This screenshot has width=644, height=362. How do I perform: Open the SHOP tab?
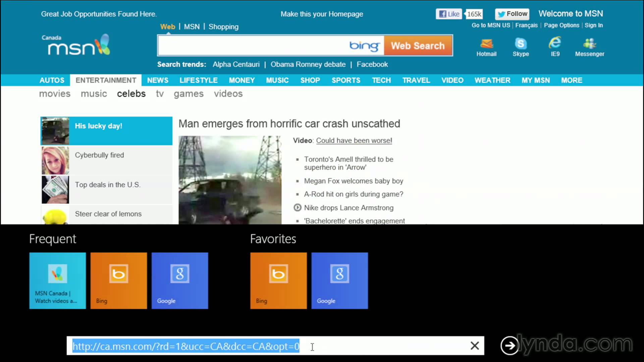[x=310, y=80]
